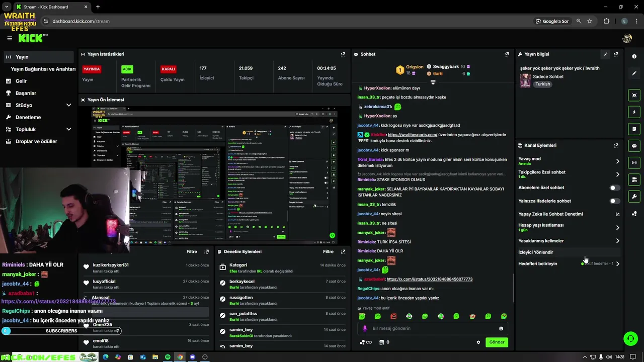Send the chat message with Gönder
The image size is (644, 362).
pos(497,342)
